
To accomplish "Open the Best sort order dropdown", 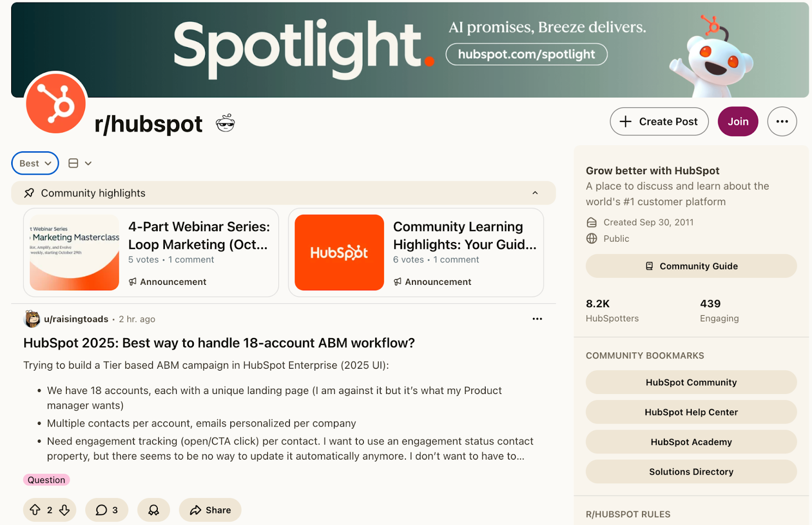I will [34, 163].
